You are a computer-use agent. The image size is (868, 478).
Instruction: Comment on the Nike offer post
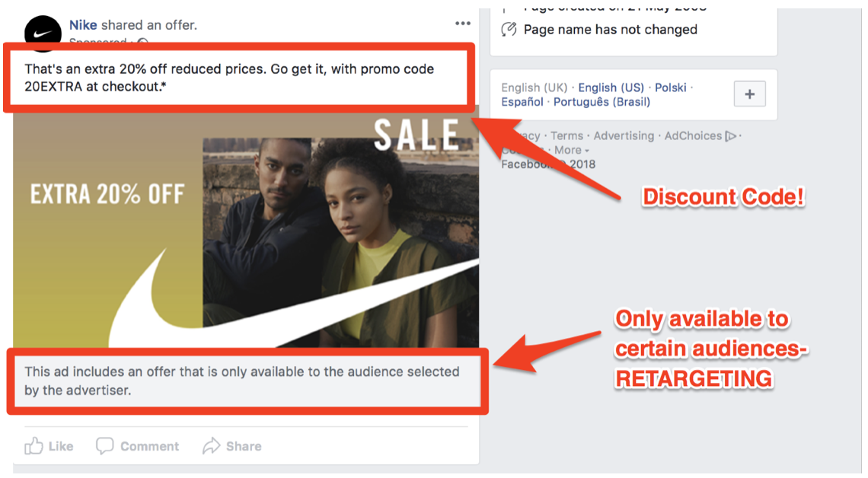point(137,446)
